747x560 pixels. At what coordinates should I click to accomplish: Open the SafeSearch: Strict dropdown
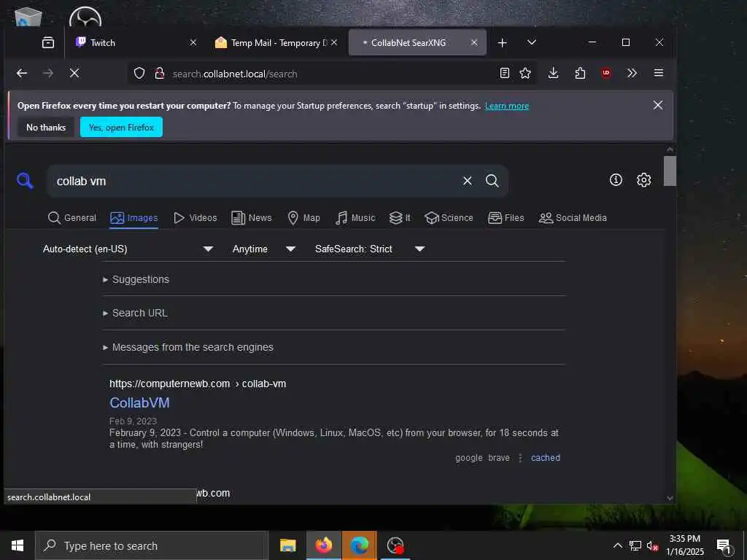pos(370,249)
